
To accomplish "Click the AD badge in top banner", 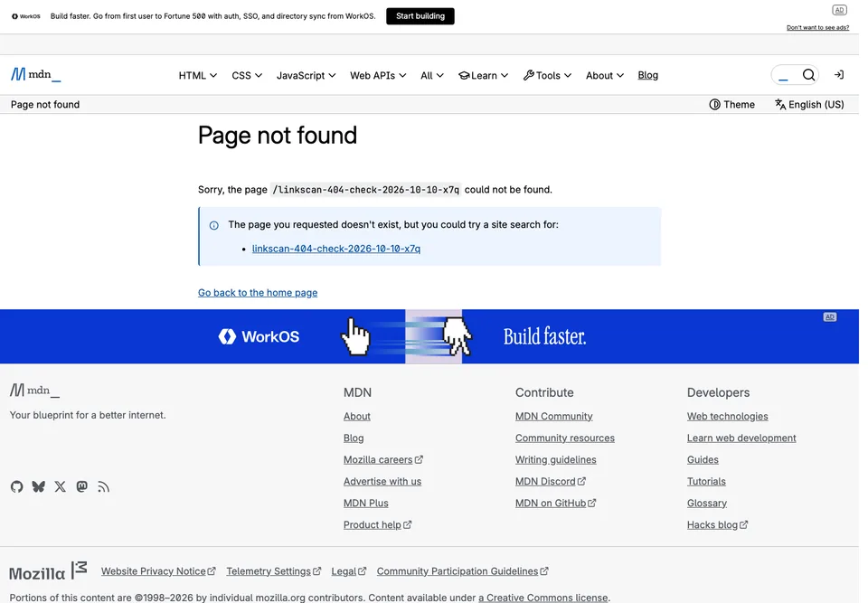I will point(839,10).
